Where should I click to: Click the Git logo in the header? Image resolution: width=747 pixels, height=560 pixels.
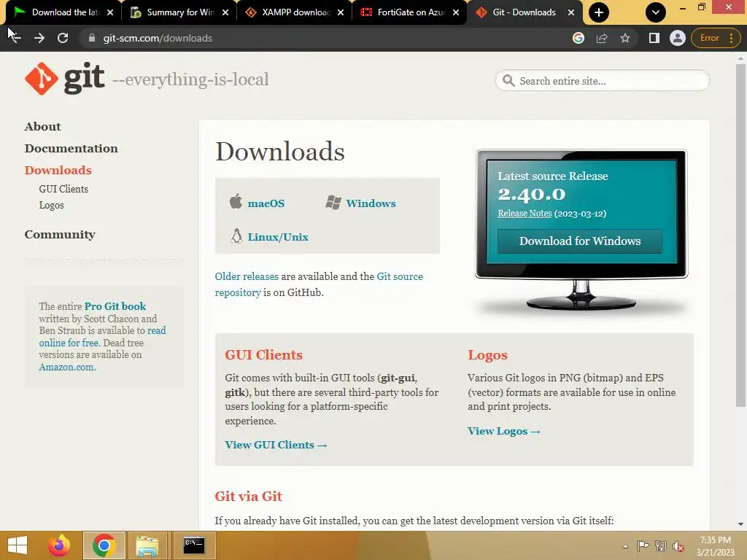pyautogui.click(x=64, y=79)
